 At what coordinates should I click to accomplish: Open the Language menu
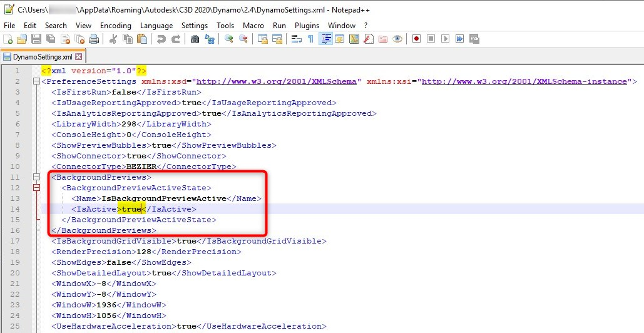pyautogui.click(x=156, y=26)
